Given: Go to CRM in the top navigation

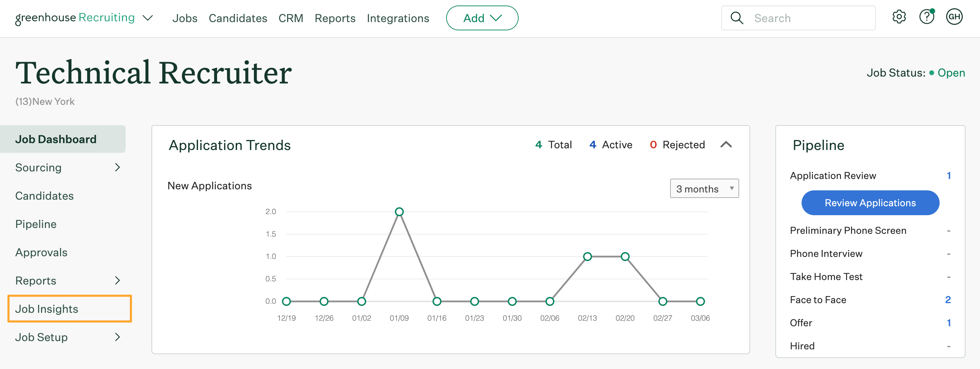Looking at the screenshot, I should coord(291,18).
